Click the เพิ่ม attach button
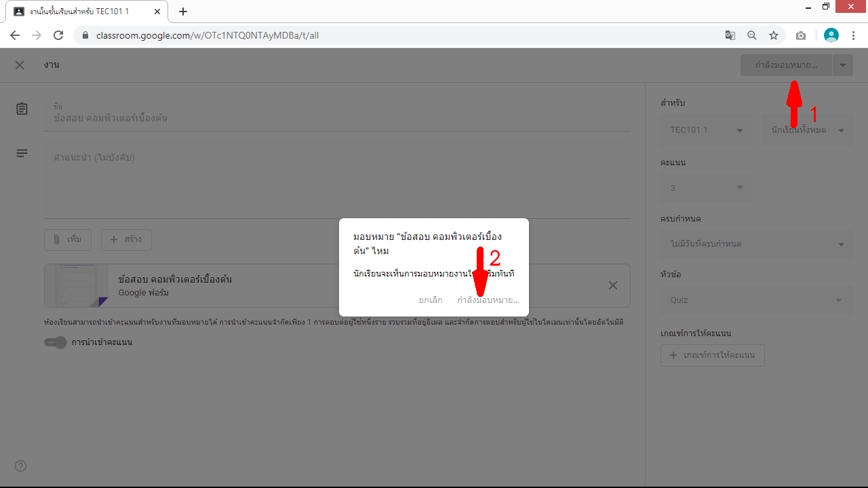 (x=68, y=240)
